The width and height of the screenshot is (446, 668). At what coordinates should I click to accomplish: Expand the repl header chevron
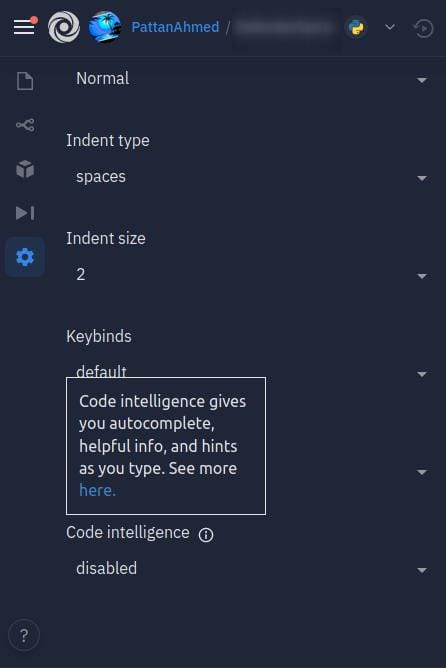390,27
